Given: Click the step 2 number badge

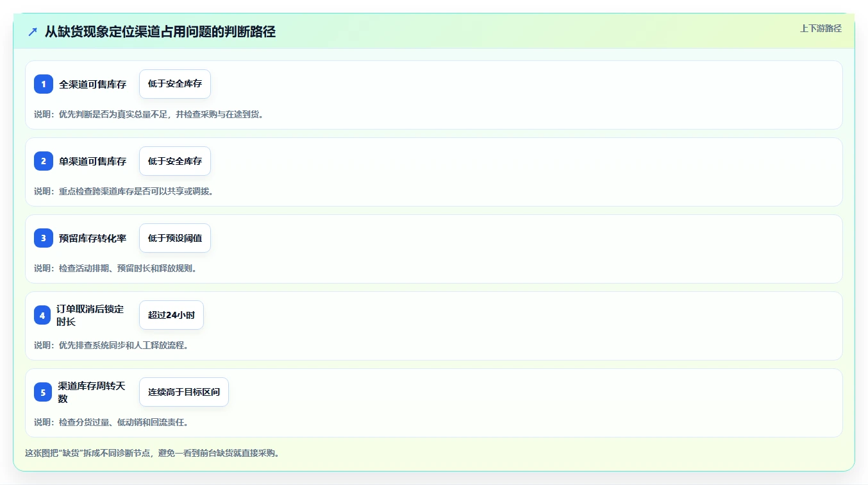Looking at the screenshot, I should (44, 161).
